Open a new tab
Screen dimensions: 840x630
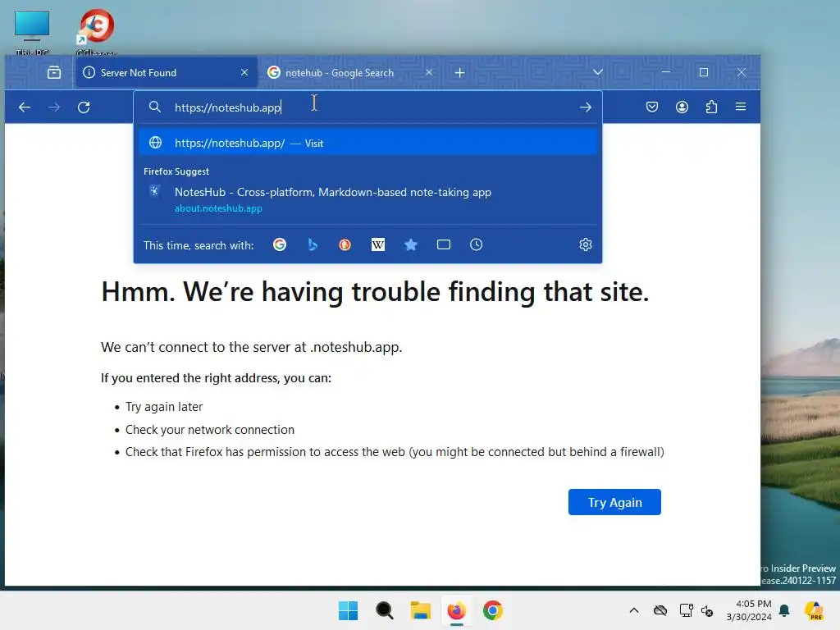(x=459, y=72)
